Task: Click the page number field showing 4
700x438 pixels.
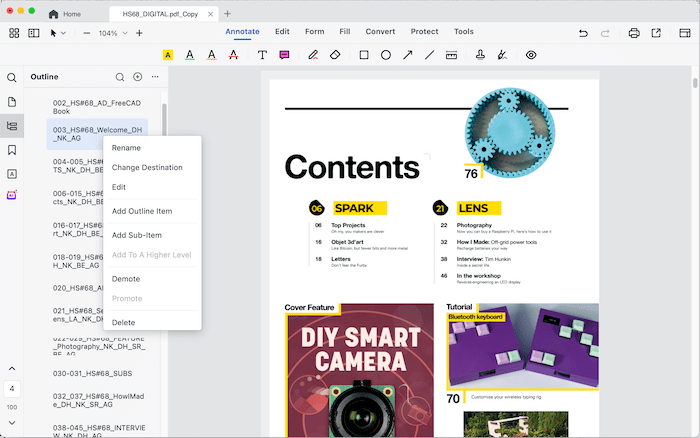Action: [12, 388]
